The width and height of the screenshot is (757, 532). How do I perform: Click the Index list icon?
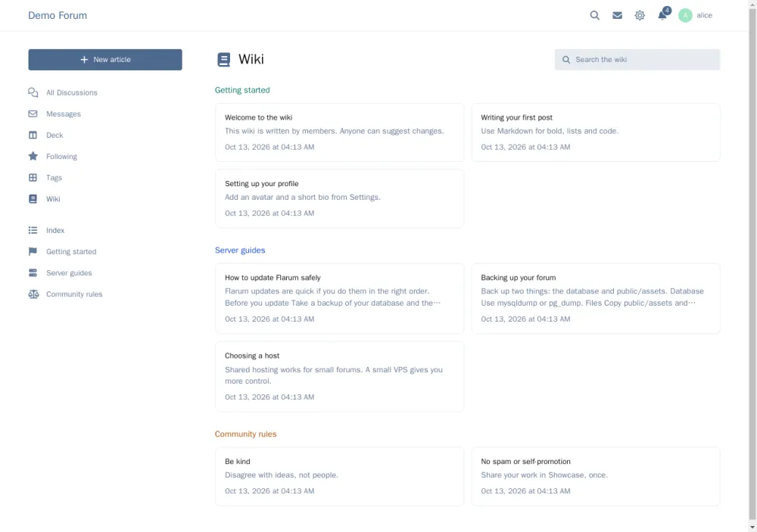tap(33, 230)
